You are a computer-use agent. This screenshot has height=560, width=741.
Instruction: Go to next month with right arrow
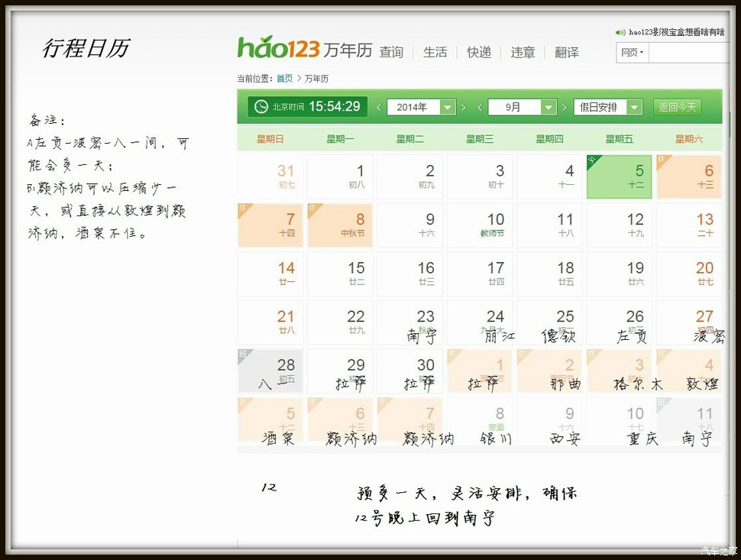(565, 108)
